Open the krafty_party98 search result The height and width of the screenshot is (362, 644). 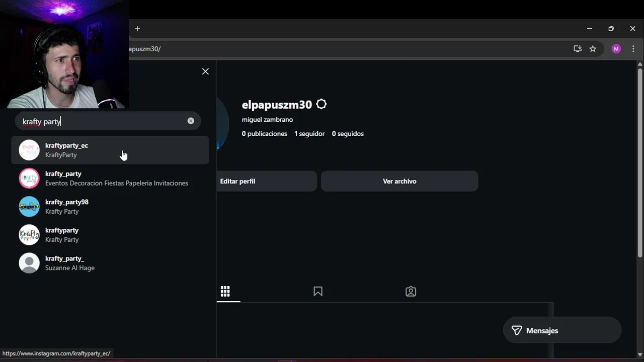click(110, 206)
